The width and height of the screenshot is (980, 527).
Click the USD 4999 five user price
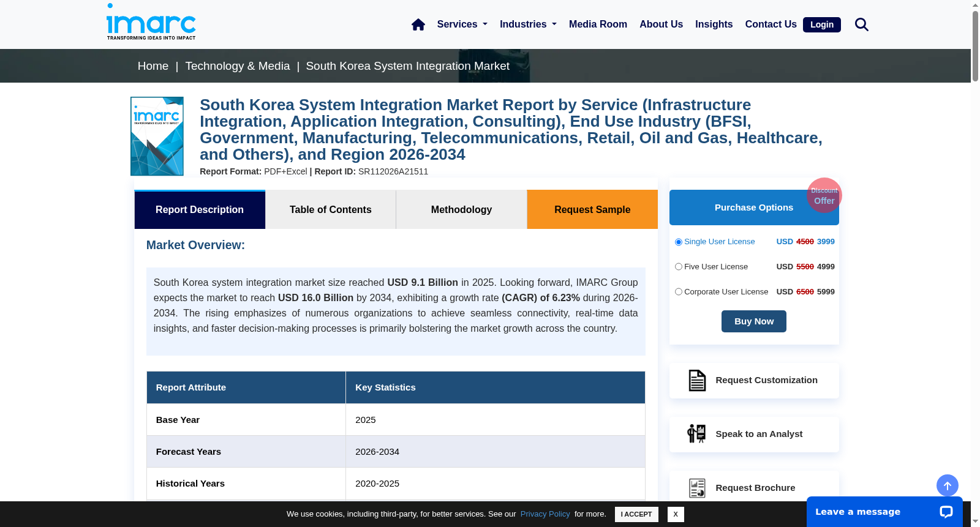[805, 267]
